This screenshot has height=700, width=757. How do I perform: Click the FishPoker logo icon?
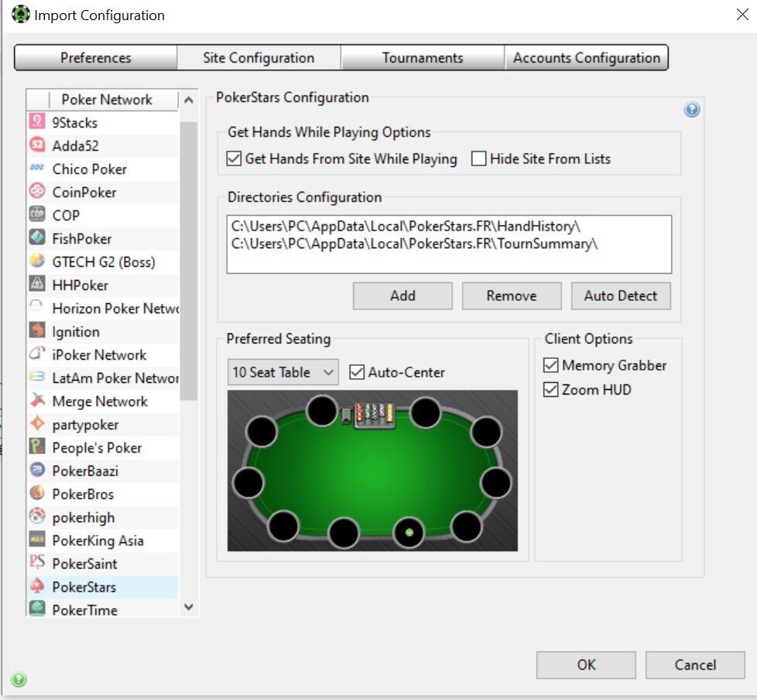37,237
